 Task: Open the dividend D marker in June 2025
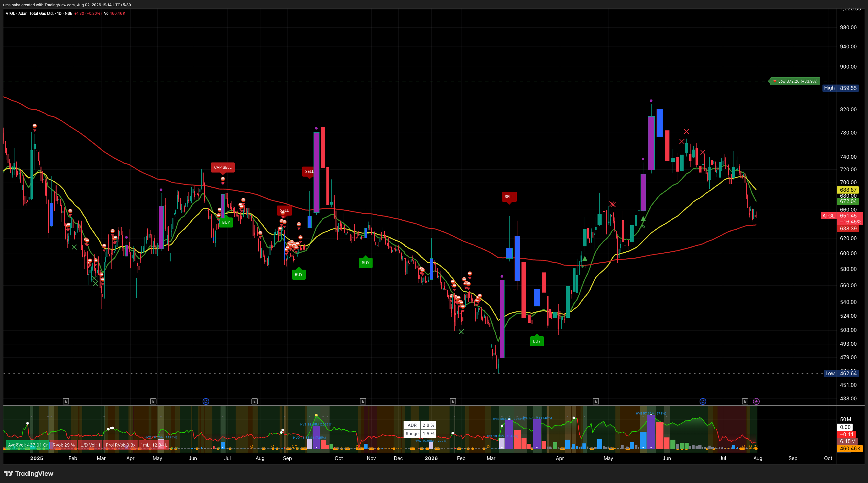(x=206, y=401)
